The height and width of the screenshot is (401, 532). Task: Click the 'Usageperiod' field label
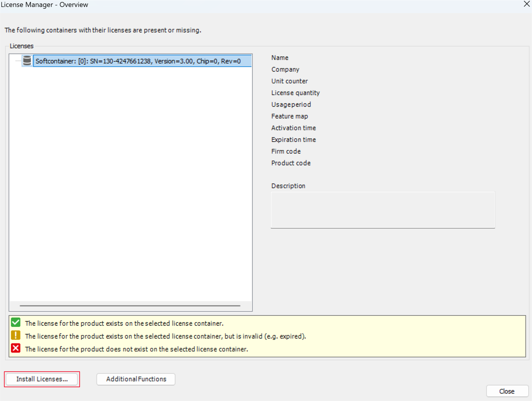click(x=291, y=104)
